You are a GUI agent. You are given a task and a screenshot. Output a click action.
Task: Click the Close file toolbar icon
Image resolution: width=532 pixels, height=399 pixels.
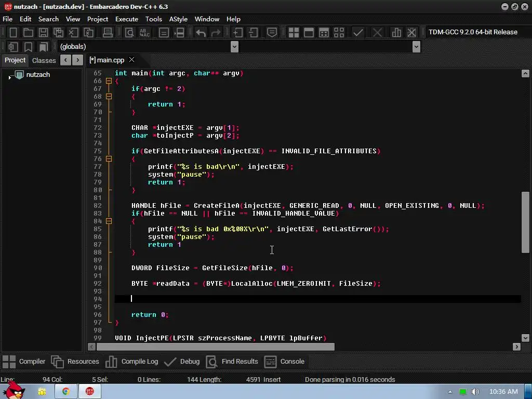pyautogui.click(x=73, y=33)
